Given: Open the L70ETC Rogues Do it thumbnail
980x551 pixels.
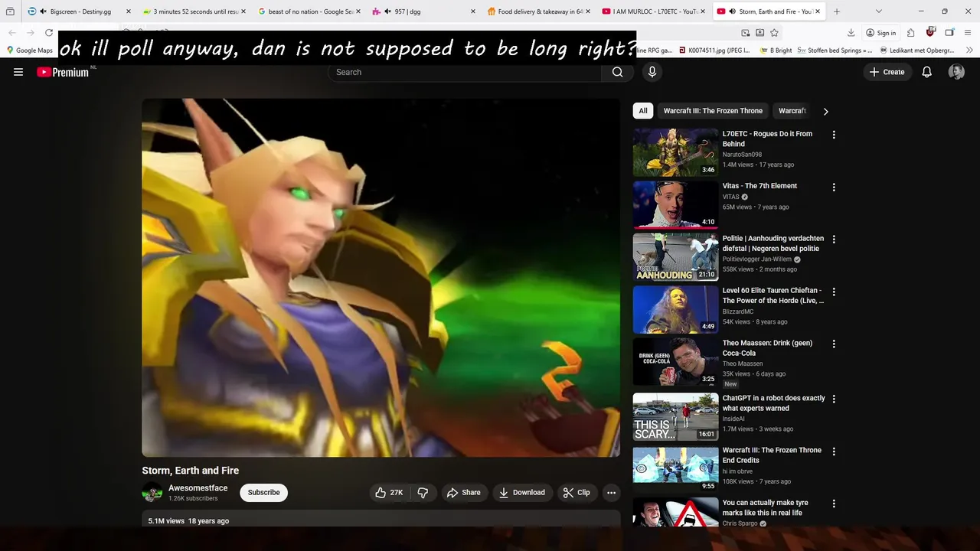Looking at the screenshot, I should click(675, 152).
